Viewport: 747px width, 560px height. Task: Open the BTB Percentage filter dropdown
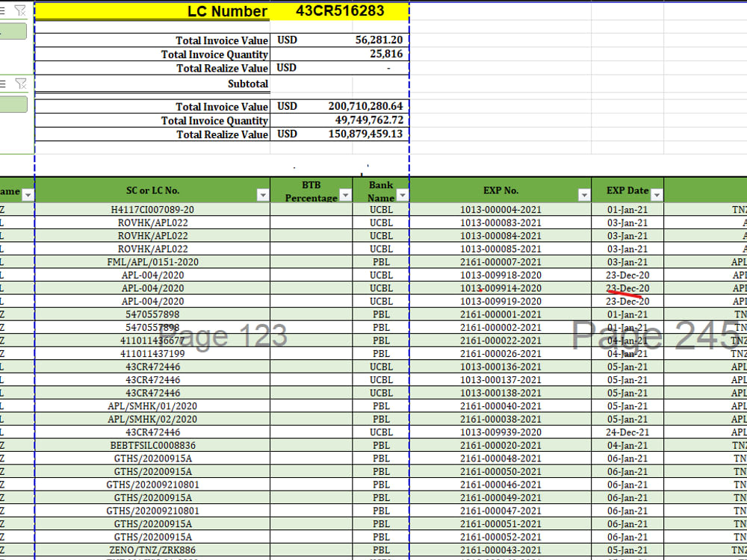(345, 195)
